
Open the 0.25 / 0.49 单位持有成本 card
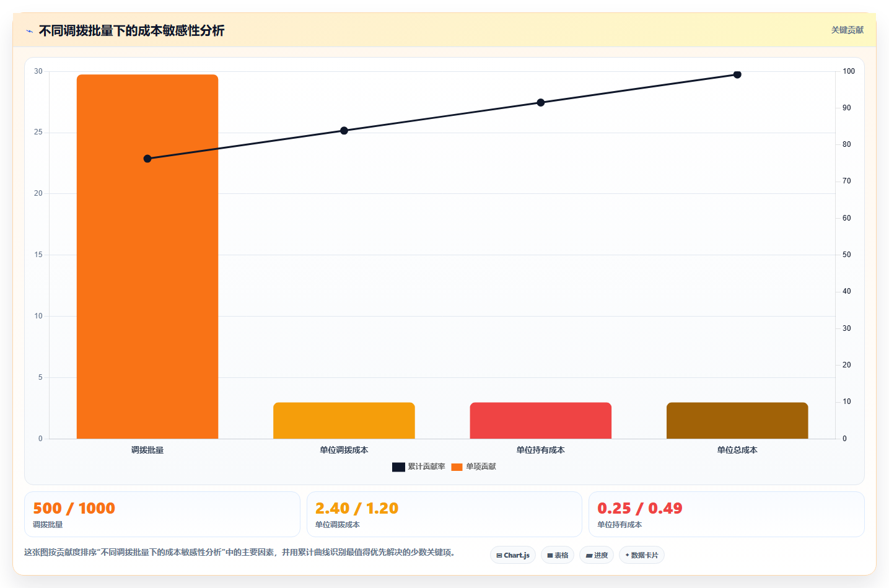(x=727, y=514)
